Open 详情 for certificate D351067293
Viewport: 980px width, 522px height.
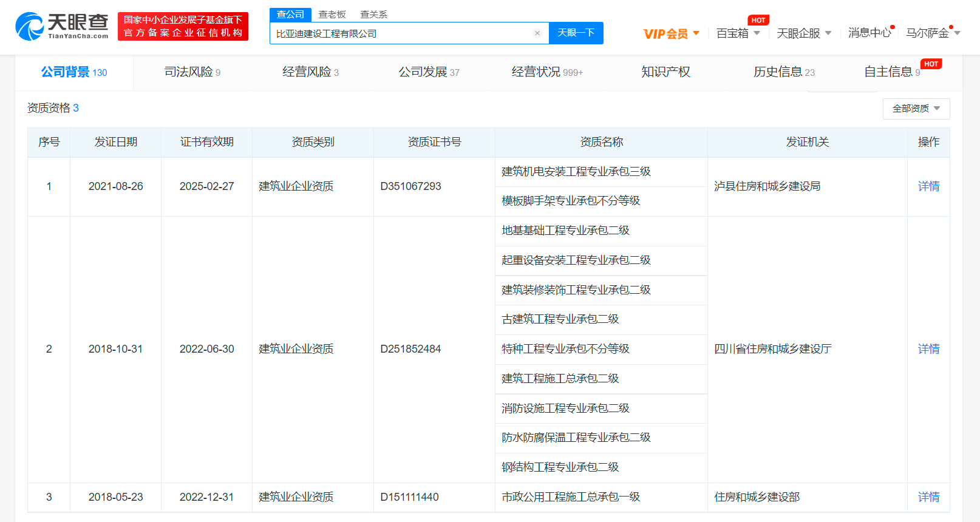coord(928,186)
